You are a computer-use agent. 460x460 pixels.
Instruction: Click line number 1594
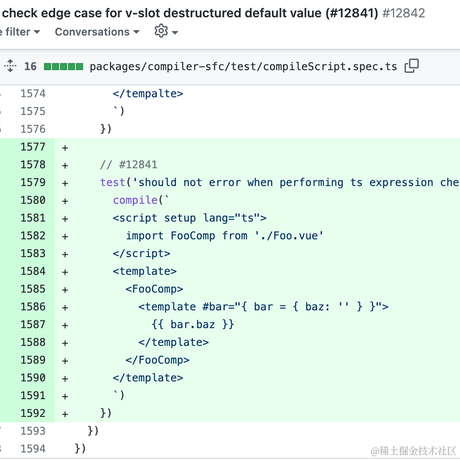[33, 449]
